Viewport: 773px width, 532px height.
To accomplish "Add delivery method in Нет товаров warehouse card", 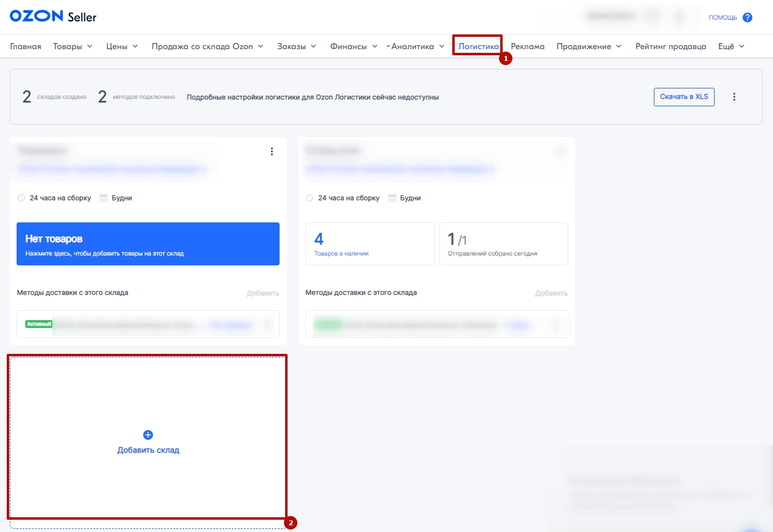I will point(263,293).
